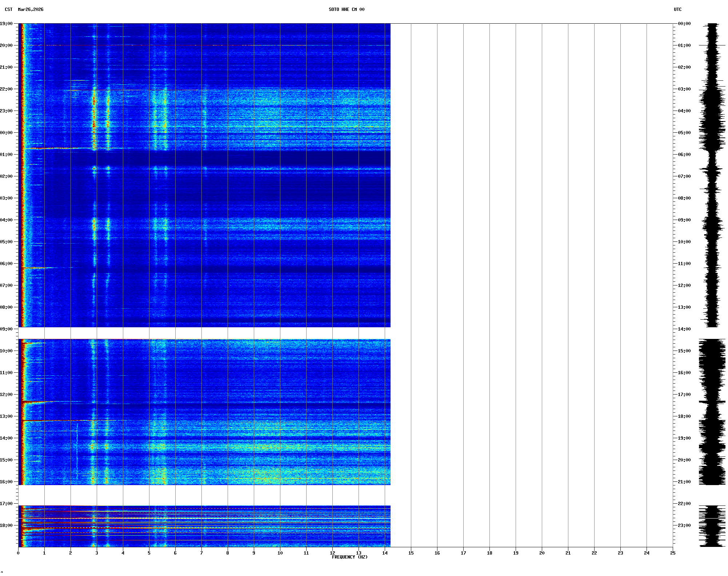
Task: Click the 20 Hz frequency axis label
Action: (x=542, y=553)
